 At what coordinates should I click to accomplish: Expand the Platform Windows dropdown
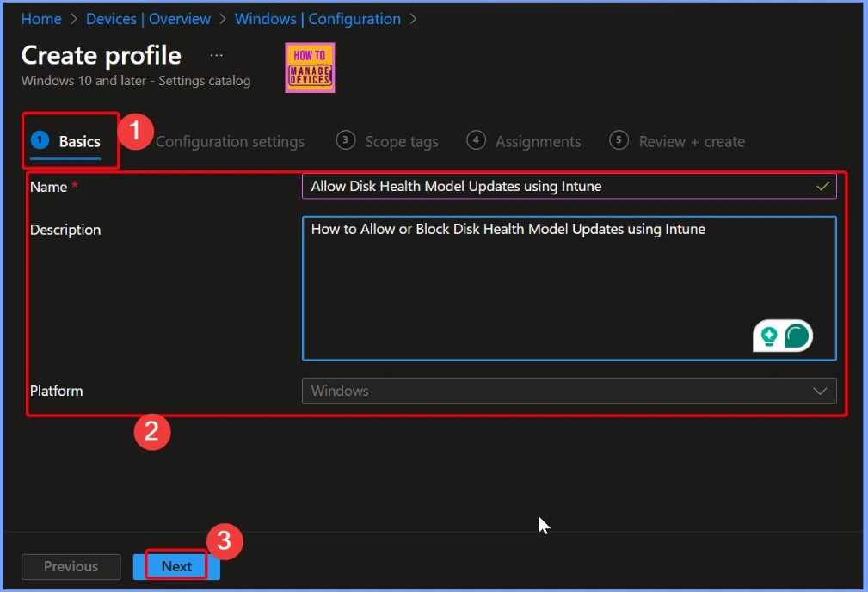click(569, 391)
